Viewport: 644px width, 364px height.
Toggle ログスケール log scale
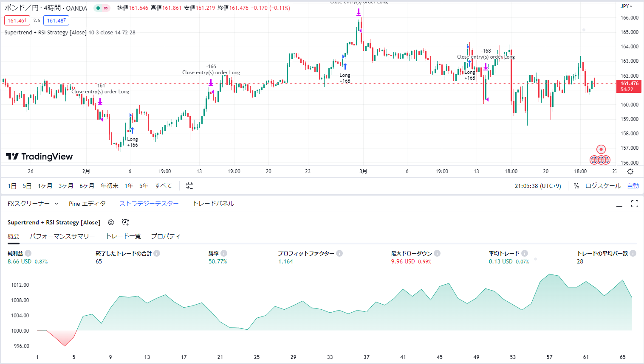click(x=603, y=186)
